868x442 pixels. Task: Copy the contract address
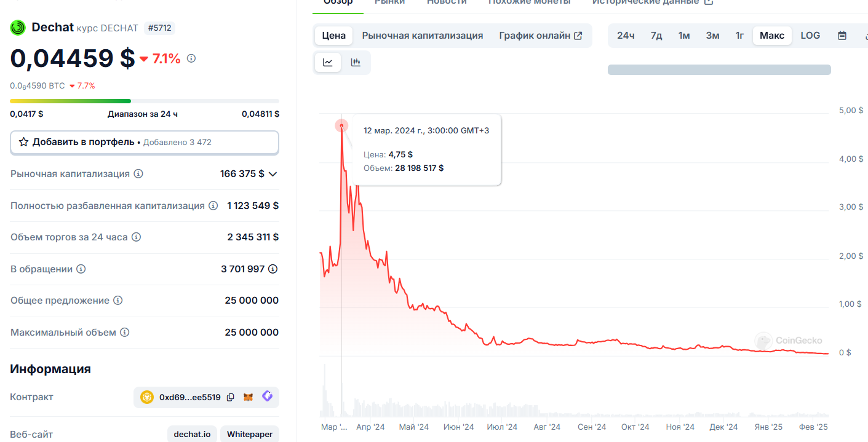point(230,397)
